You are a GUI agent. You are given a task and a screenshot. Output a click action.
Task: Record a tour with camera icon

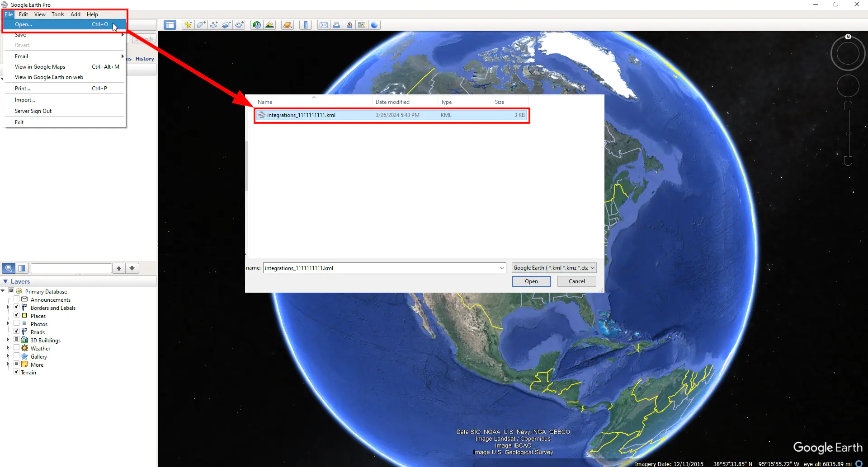click(x=239, y=25)
